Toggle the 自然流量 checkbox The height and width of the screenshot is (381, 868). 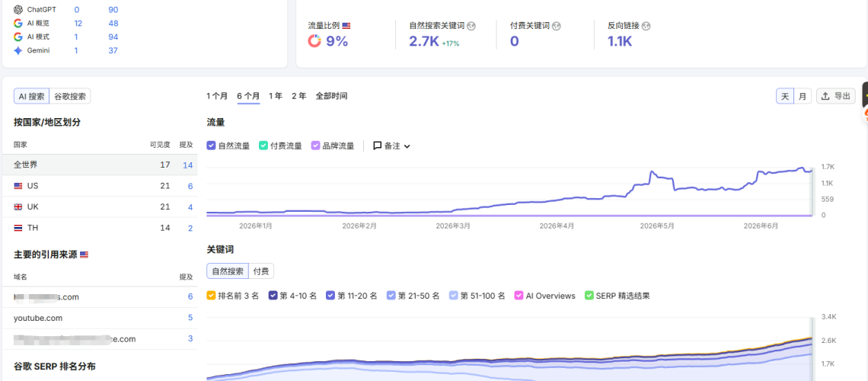pyautogui.click(x=211, y=146)
